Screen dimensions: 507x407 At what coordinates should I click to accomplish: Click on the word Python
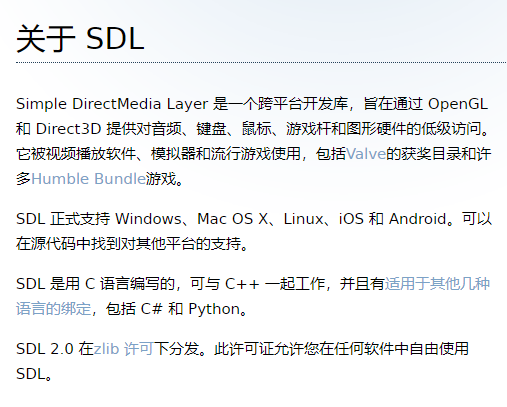pos(214,309)
